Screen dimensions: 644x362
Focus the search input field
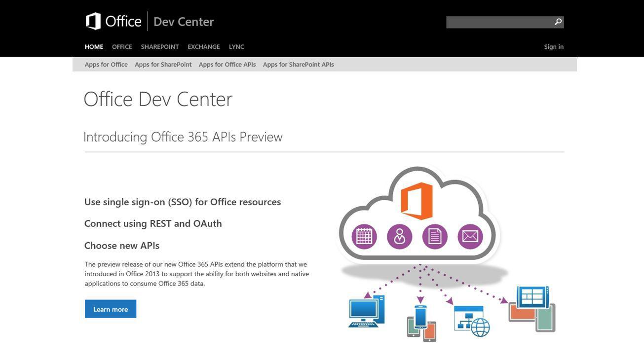[499, 22]
